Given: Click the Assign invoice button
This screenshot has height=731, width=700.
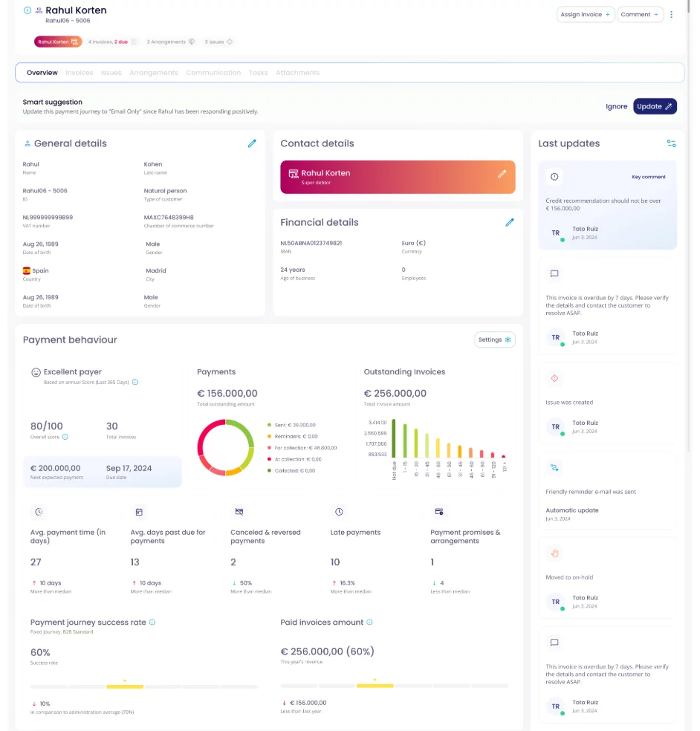Looking at the screenshot, I should pyautogui.click(x=586, y=14).
